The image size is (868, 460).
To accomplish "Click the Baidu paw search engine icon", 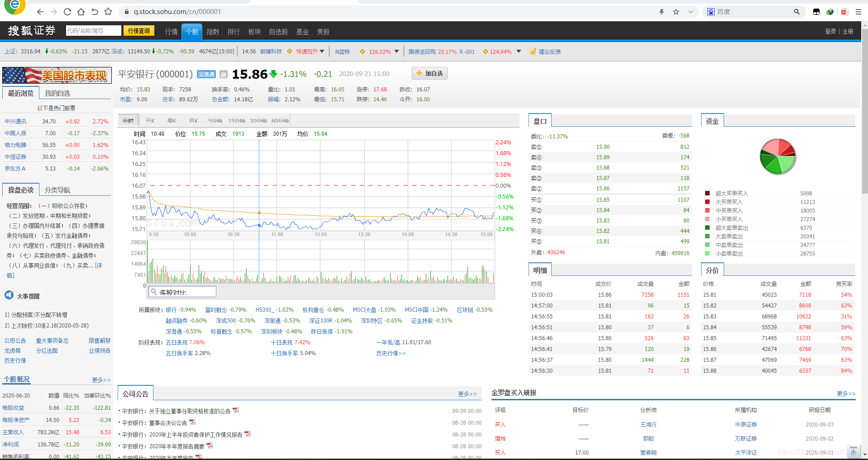I will [711, 12].
